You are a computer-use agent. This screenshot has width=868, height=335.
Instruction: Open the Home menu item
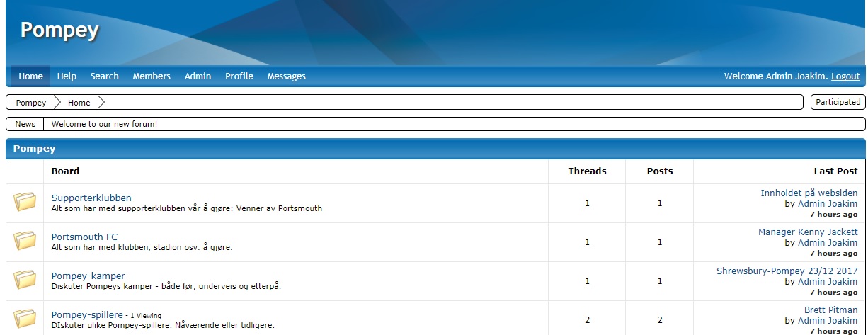30,76
